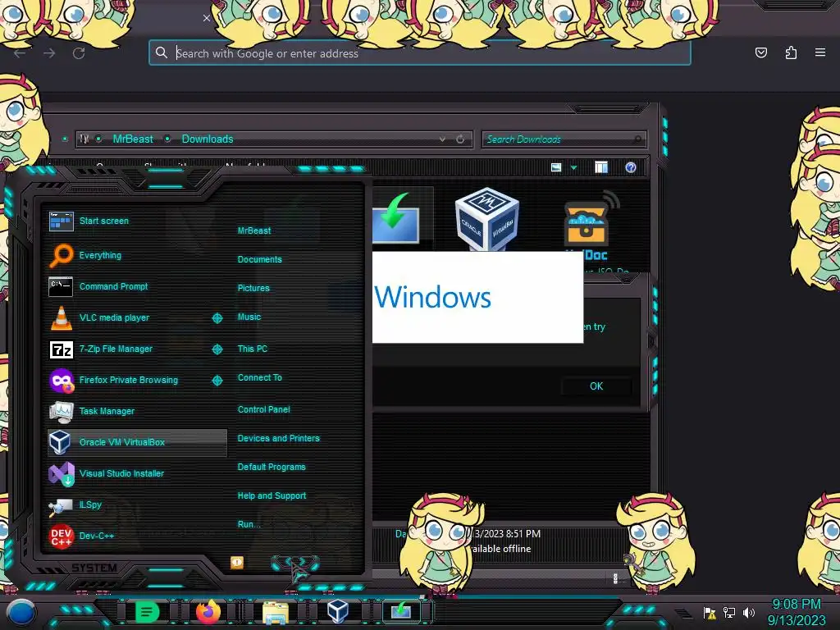The height and width of the screenshot is (630, 840).
Task: Open Devices and Printers
Action: (x=278, y=438)
